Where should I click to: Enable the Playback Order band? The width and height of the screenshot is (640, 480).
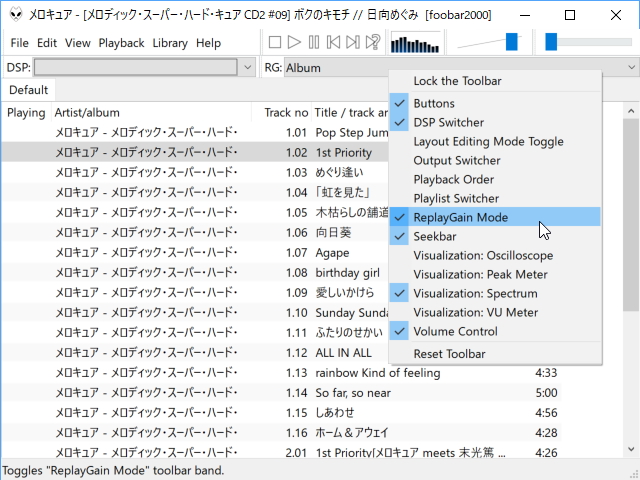pos(495,179)
